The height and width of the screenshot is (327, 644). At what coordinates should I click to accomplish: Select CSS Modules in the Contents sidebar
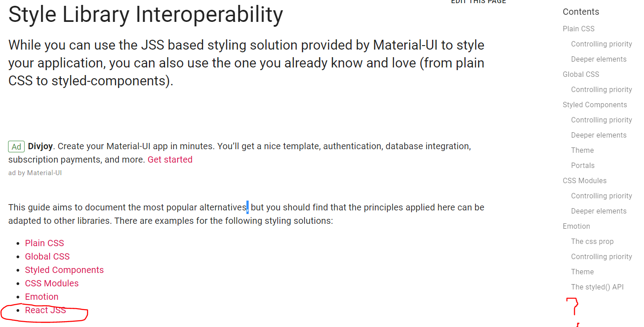[x=585, y=180]
